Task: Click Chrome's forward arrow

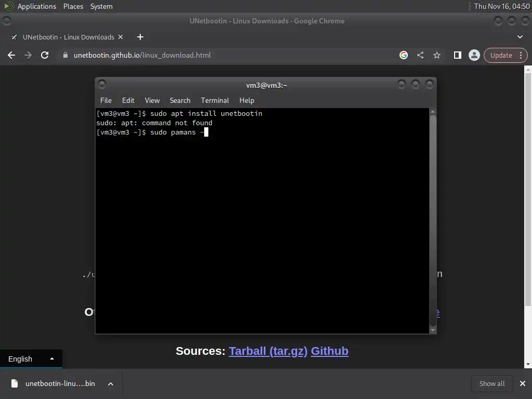Action: (28, 55)
